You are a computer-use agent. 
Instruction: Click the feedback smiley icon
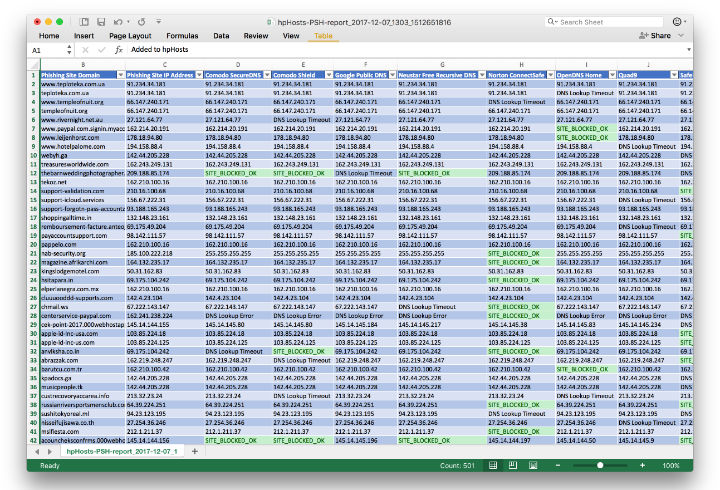tap(677, 22)
